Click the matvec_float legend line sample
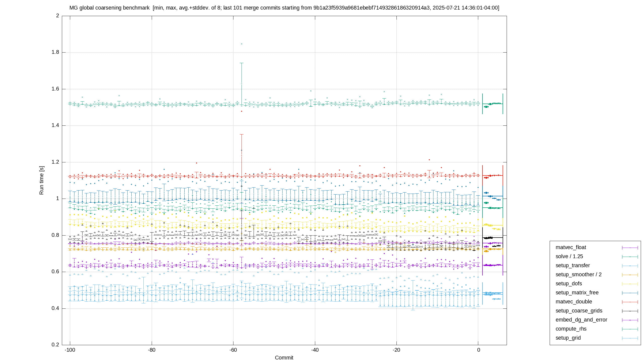The height and width of the screenshot is (362, 644). (630, 248)
